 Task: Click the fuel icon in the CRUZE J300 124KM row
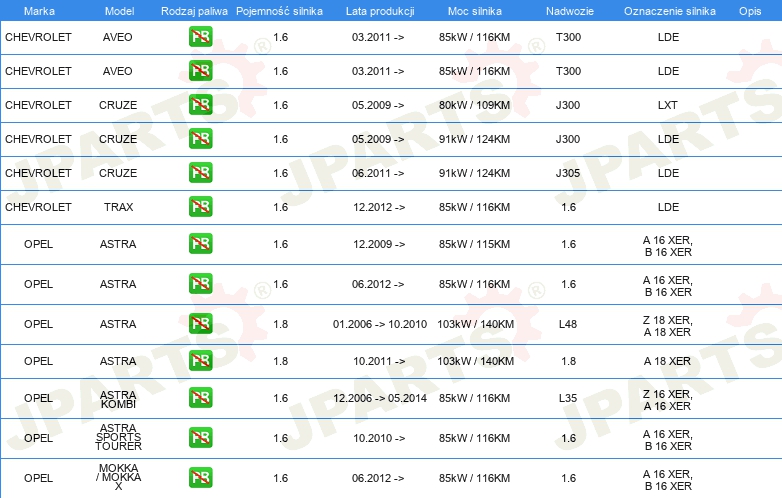pos(200,139)
